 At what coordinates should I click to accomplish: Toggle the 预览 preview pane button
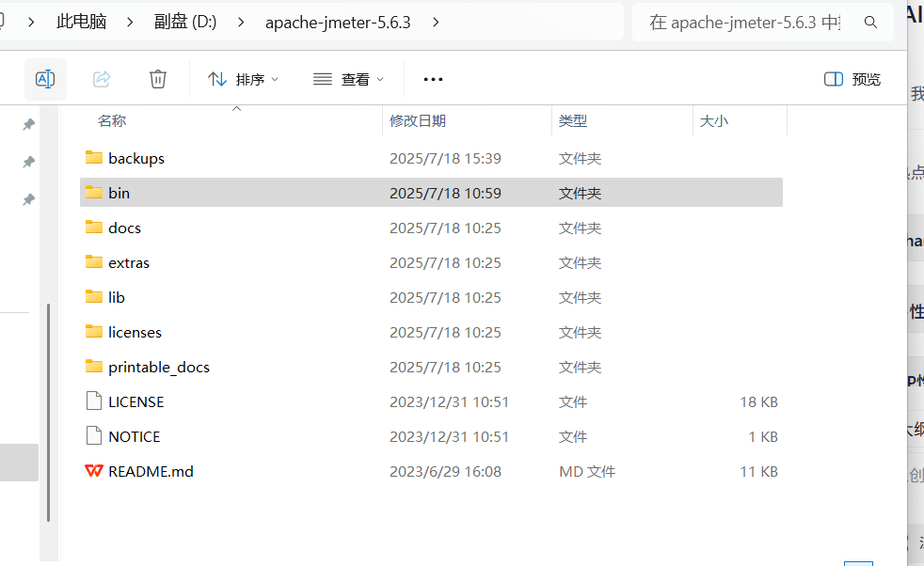click(852, 79)
